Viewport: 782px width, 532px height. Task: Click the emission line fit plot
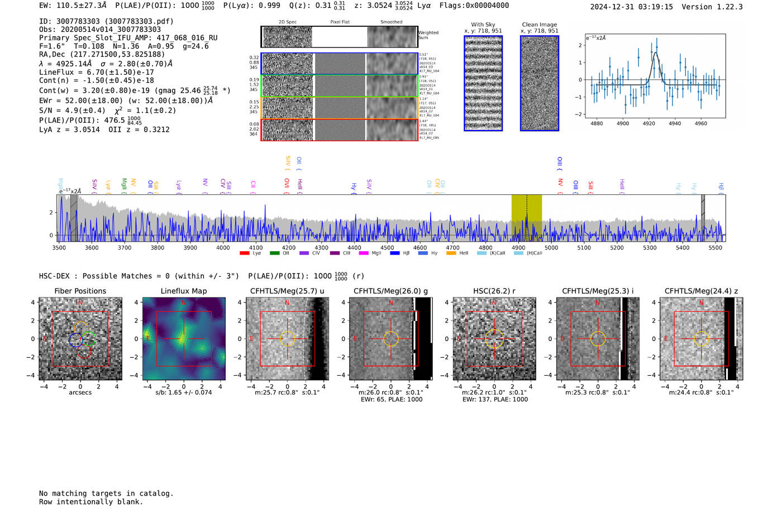pos(655,76)
